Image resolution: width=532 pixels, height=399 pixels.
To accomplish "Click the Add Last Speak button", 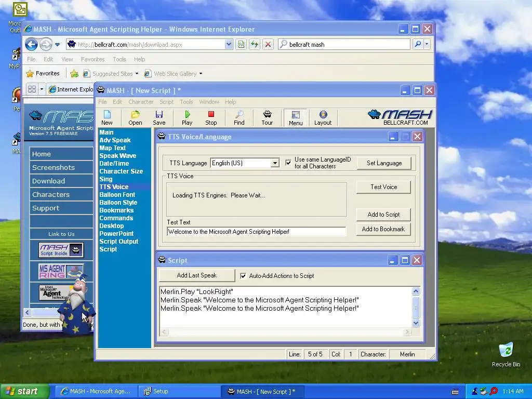I will [x=197, y=275].
